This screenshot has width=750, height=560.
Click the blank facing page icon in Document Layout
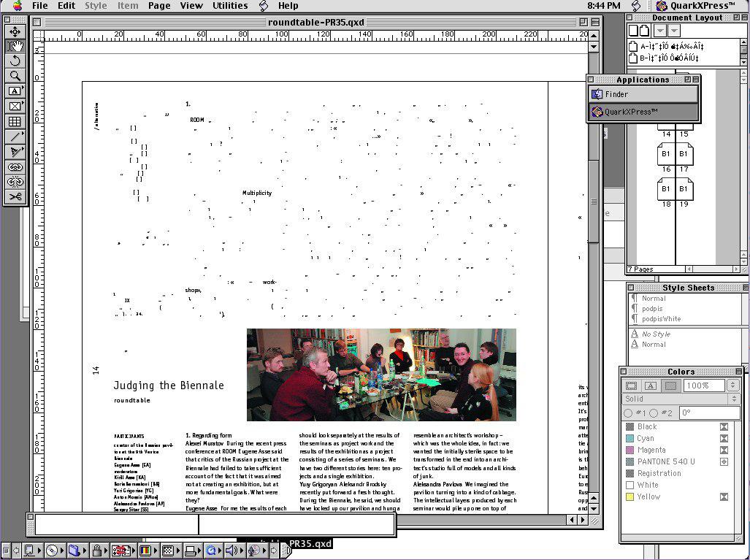pyautogui.click(x=644, y=31)
